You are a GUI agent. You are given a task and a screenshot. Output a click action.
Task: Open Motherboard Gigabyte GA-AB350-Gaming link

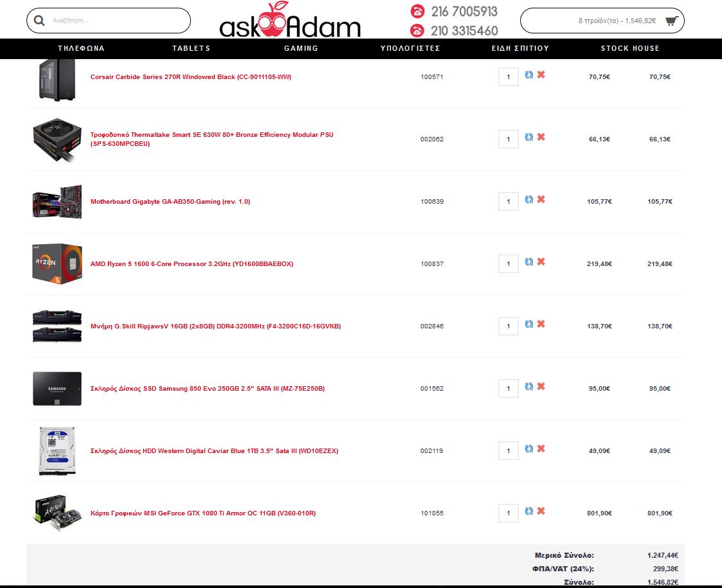(x=170, y=202)
